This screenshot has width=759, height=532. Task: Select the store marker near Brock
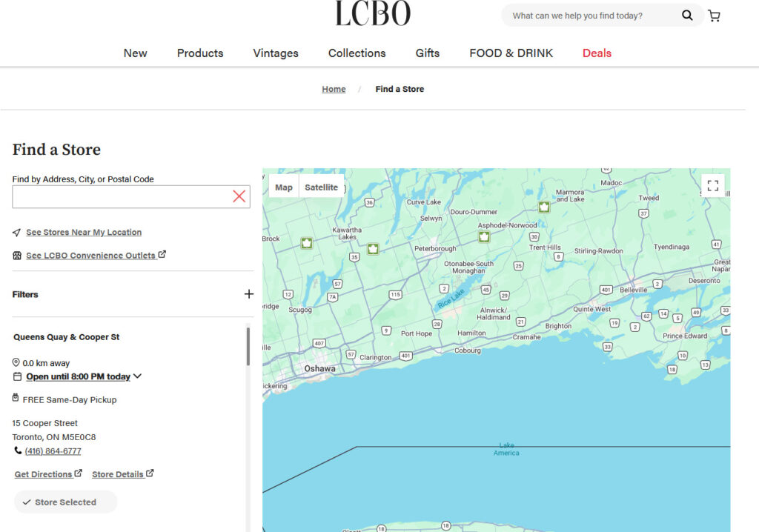pyautogui.click(x=306, y=243)
